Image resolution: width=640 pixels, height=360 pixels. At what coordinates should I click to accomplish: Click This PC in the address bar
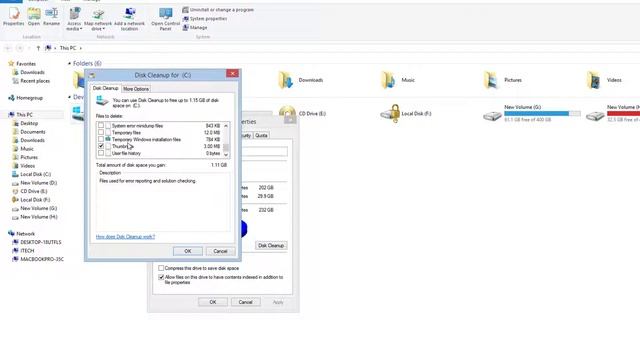[68, 48]
